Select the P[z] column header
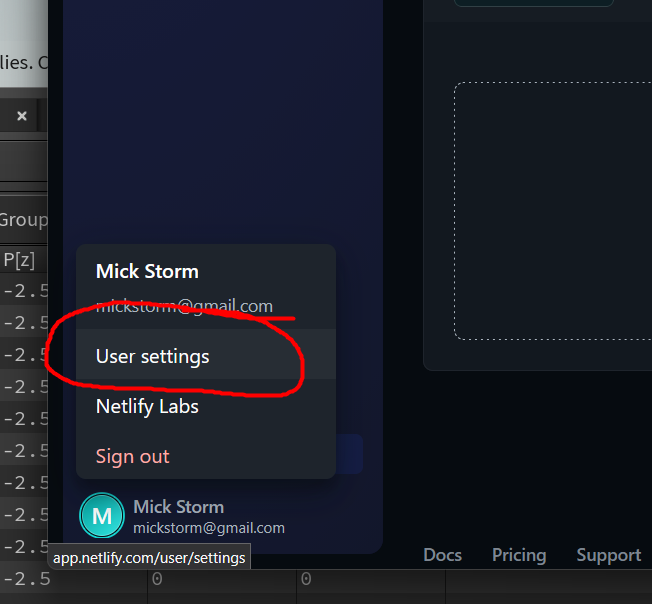 click(19, 260)
